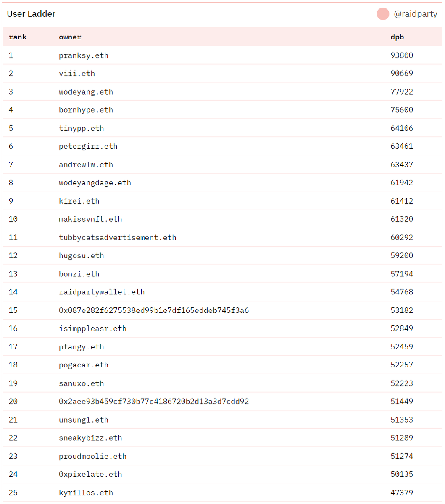Click dpb value 52257
This screenshot has height=504, width=445.
(402, 365)
